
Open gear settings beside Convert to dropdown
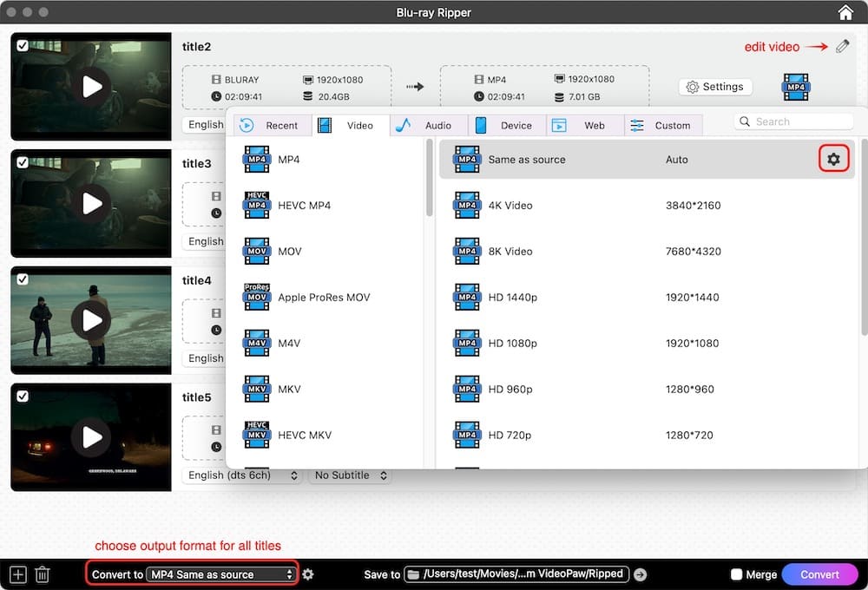tap(308, 574)
